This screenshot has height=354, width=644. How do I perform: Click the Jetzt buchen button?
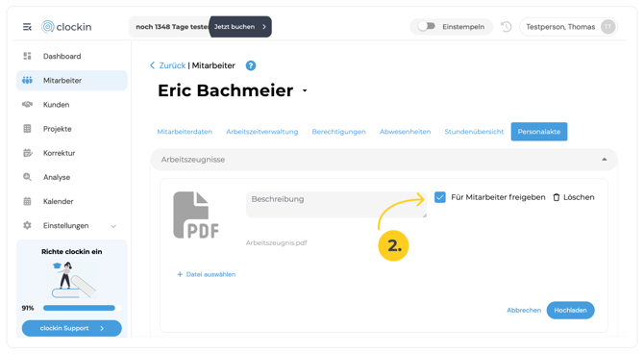[240, 27]
